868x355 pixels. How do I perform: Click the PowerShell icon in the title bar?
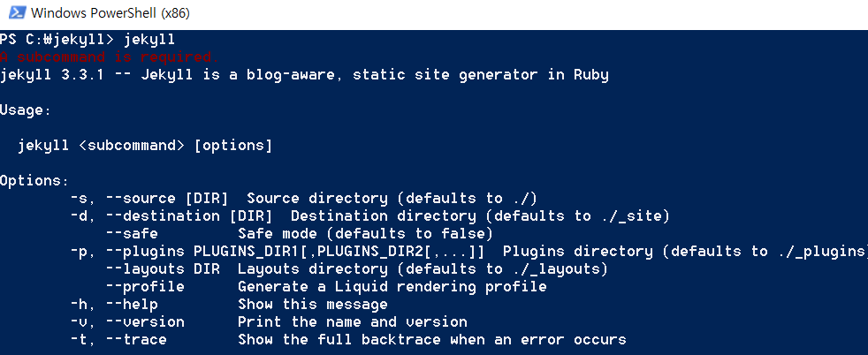click(x=17, y=12)
